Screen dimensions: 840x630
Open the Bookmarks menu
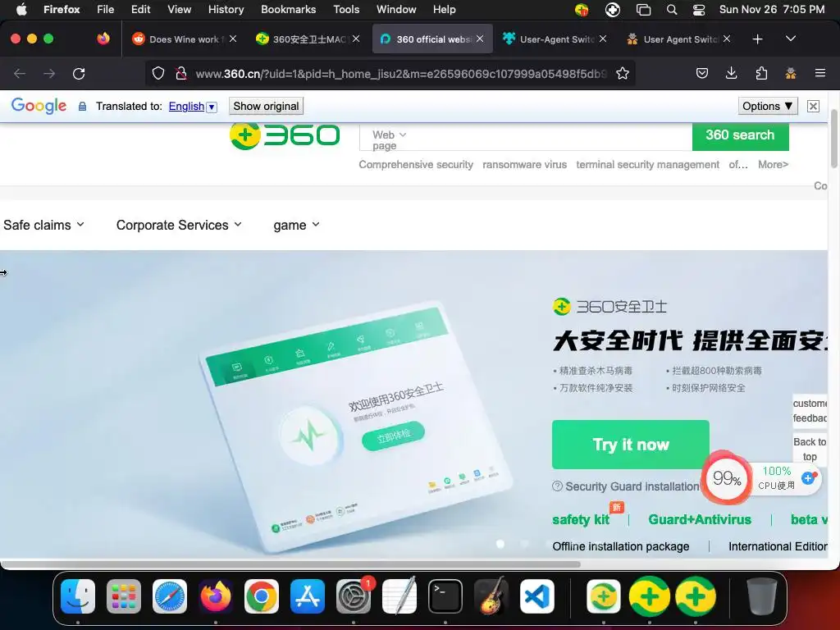pos(288,10)
